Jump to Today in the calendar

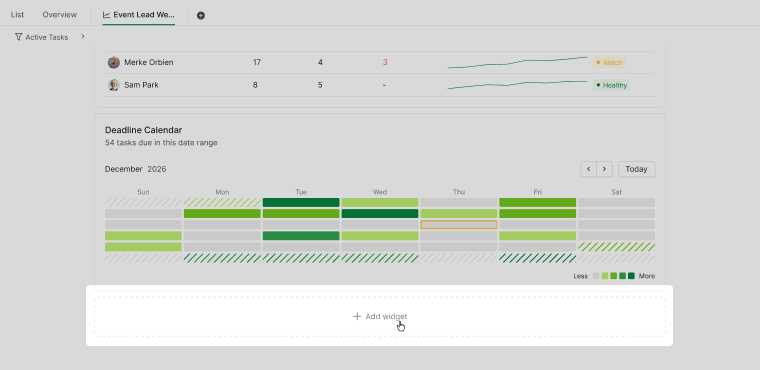636,169
